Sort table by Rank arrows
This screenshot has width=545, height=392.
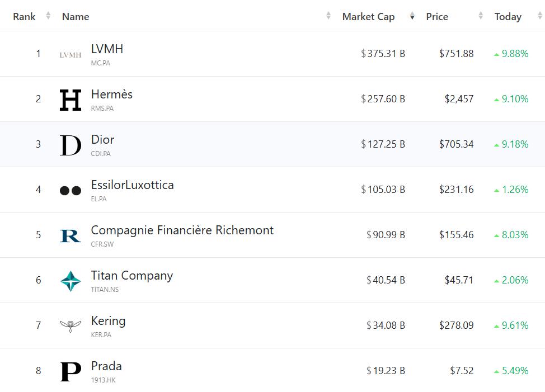point(48,16)
